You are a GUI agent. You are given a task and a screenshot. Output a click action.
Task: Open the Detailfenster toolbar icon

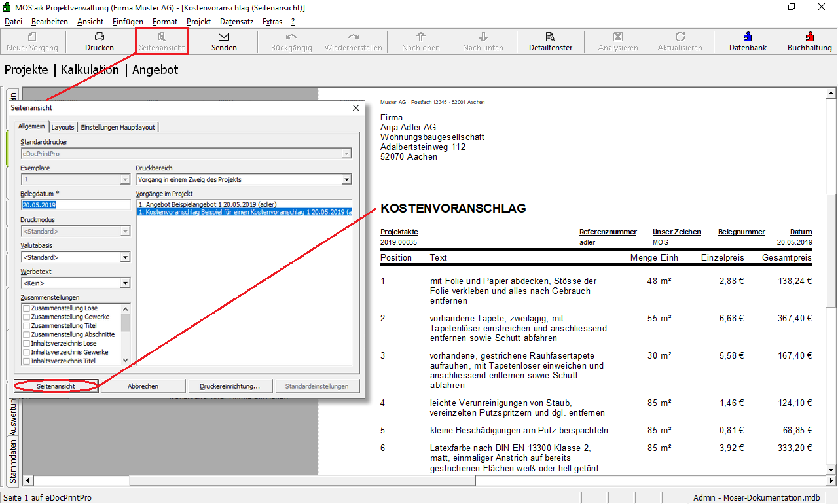pyautogui.click(x=551, y=37)
